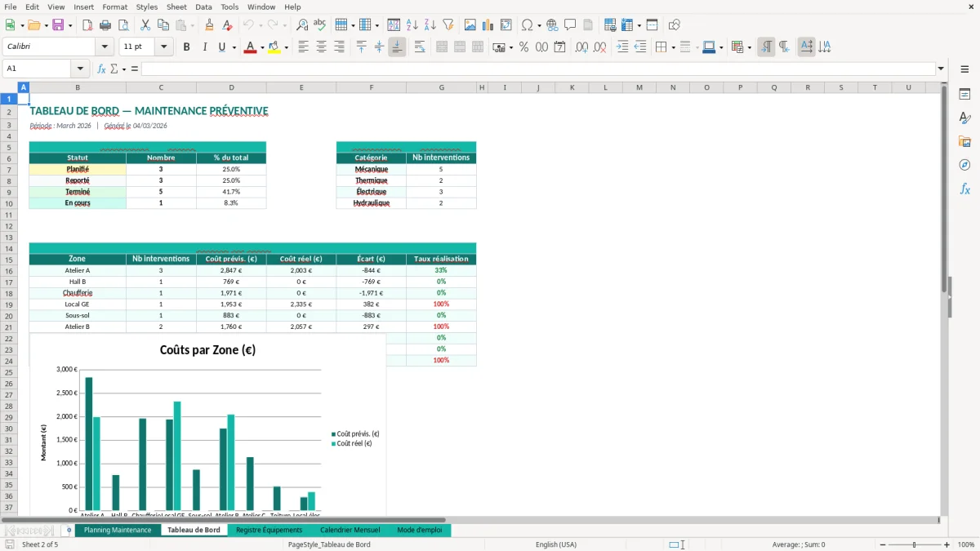
Task: Run the spelling check
Action: (319, 25)
